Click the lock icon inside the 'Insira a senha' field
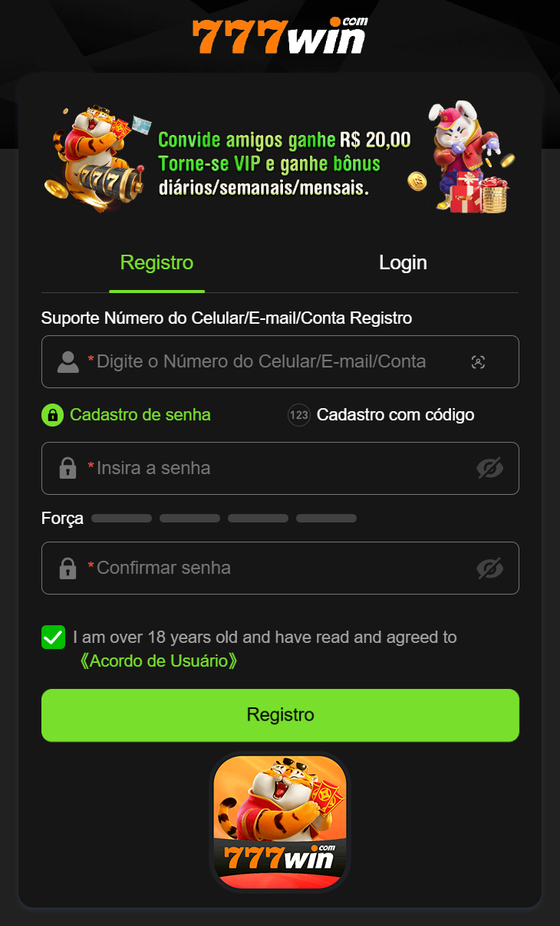 coord(68,468)
